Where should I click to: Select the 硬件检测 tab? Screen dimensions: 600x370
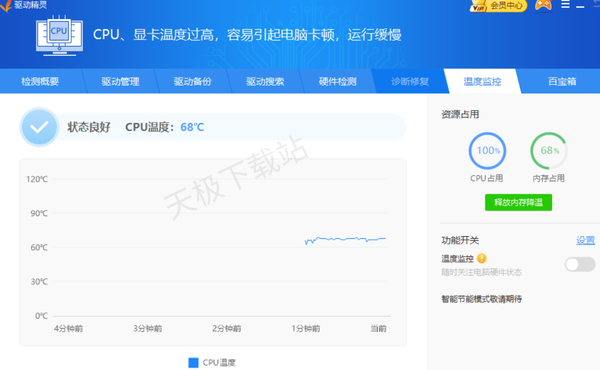coord(338,81)
